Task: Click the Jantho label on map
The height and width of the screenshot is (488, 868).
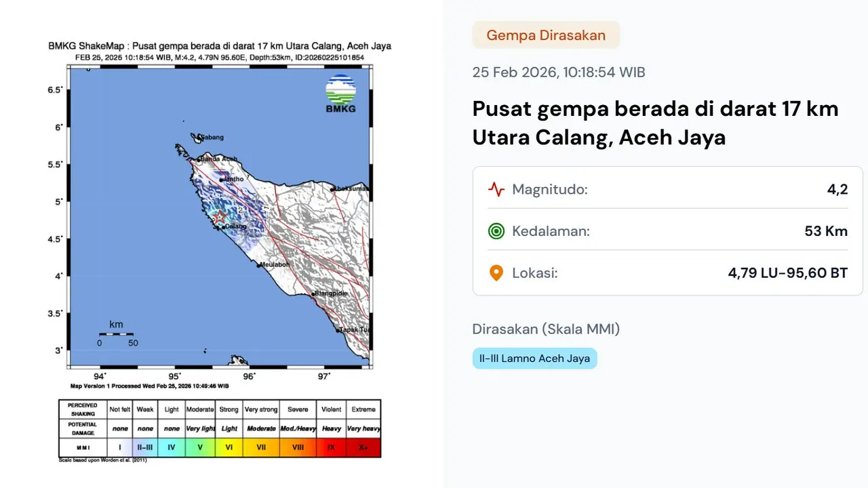Action: coord(234,179)
